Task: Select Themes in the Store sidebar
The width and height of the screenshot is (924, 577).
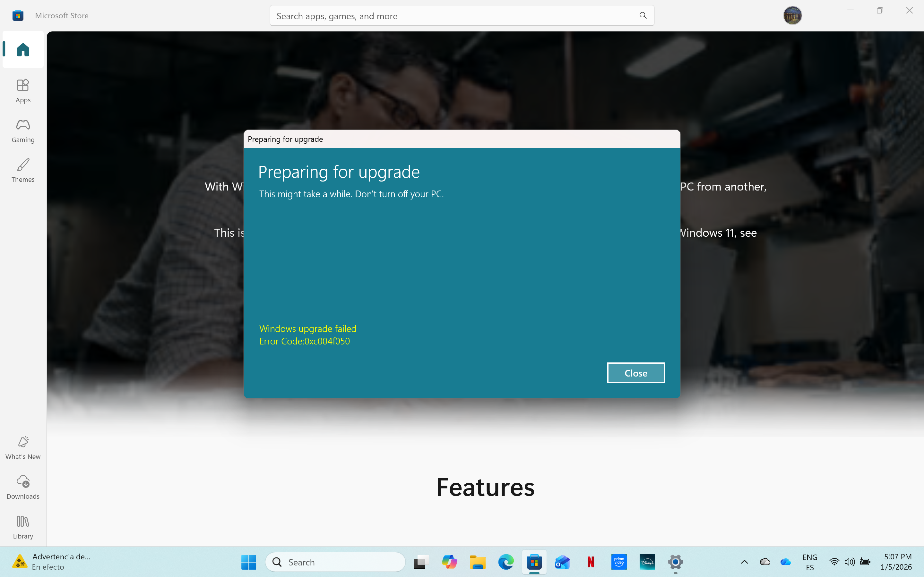Action: (22, 170)
